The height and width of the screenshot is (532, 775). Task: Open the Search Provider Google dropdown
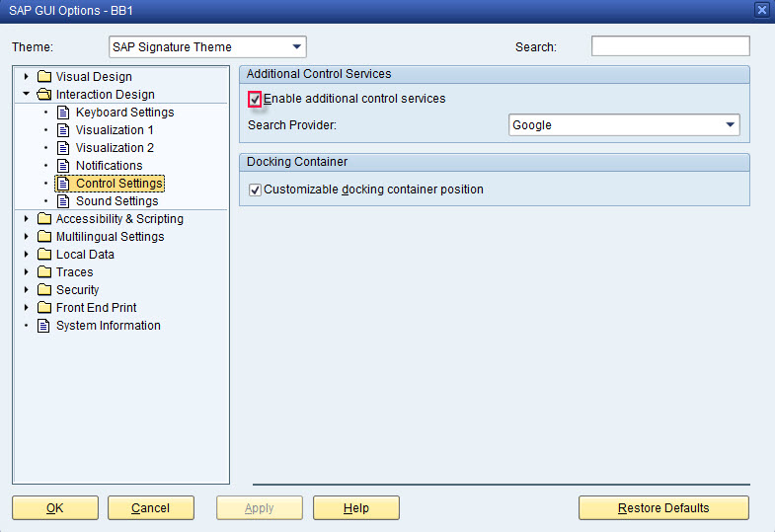coord(624,125)
